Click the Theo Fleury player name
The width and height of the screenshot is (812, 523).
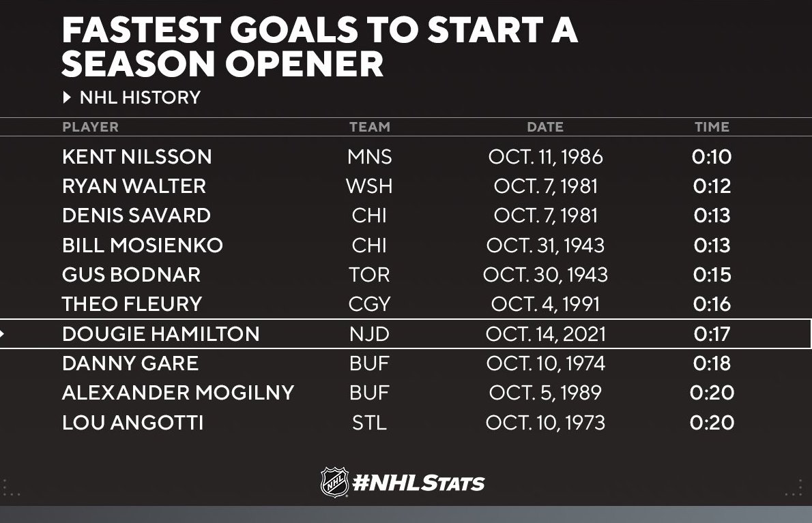tap(132, 304)
